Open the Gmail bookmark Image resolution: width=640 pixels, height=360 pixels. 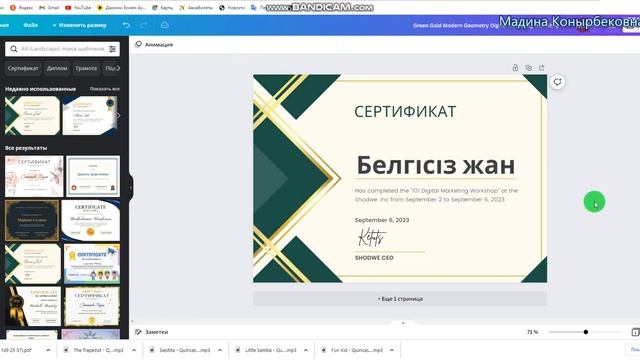(x=49, y=7)
